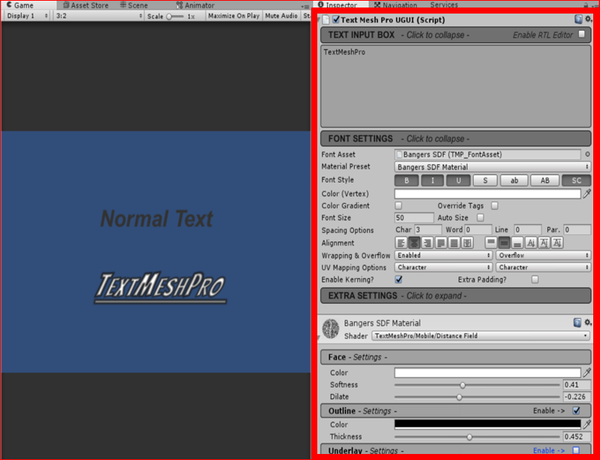Open second UV Mapping Character dropdown

click(x=543, y=267)
